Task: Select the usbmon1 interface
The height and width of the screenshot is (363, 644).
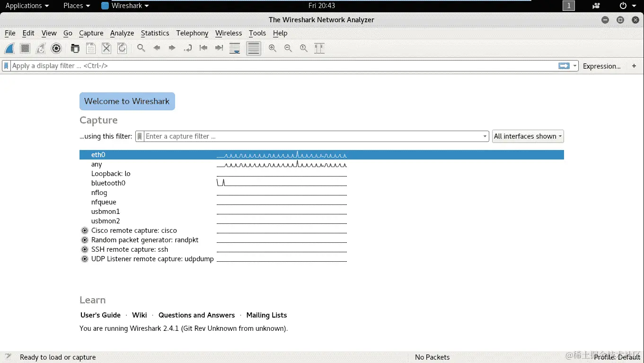Action: pos(322,212)
